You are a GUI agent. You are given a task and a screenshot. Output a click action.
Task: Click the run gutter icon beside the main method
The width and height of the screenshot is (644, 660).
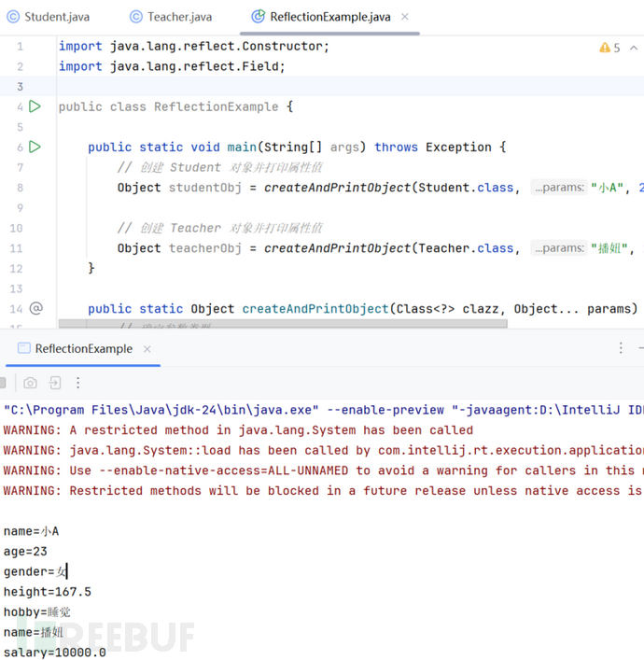pos(35,147)
